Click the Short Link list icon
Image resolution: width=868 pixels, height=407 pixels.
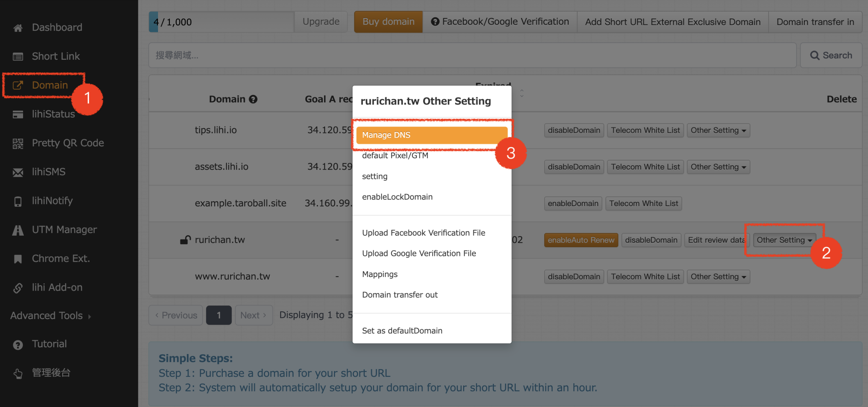[x=18, y=56]
